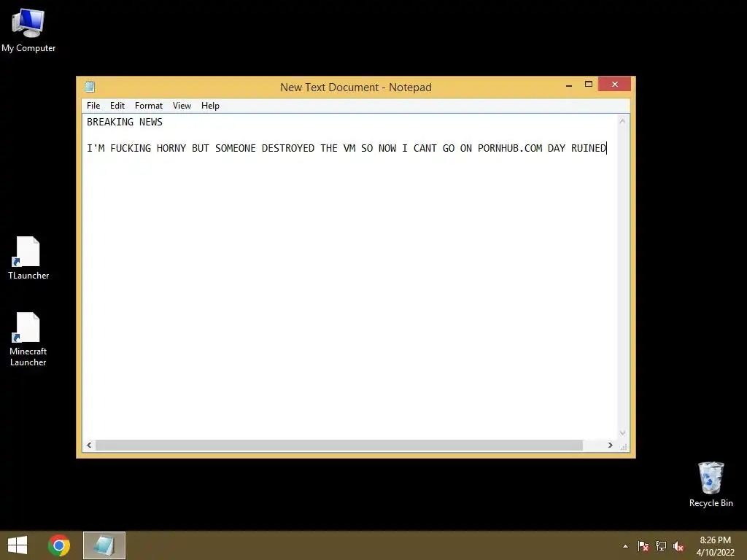
Task: Launch Google Chrome from the taskbar
Action: (59, 545)
